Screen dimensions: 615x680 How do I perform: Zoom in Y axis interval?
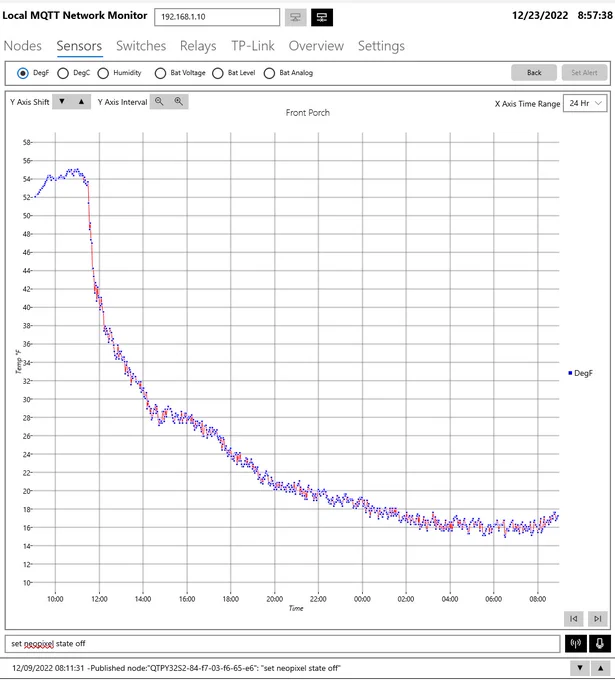coord(178,101)
